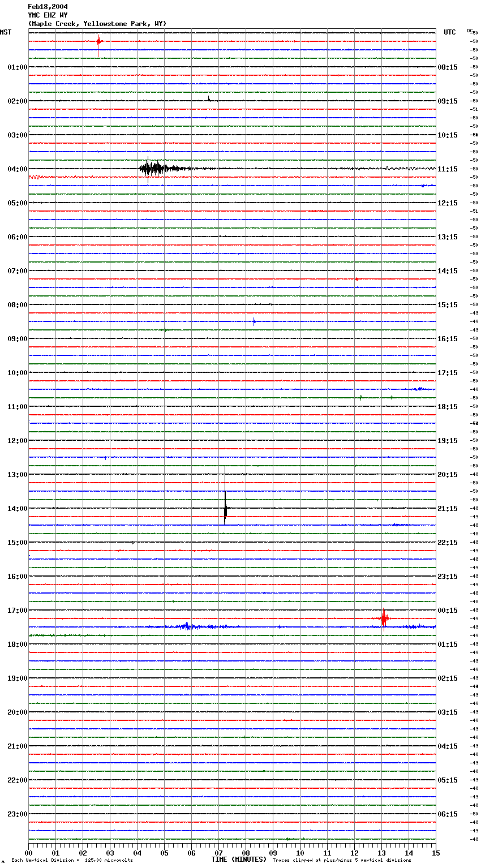Screen dimensions: 481x868
Task: Click the bottom minute axis label 11
Action: (x=327, y=853)
